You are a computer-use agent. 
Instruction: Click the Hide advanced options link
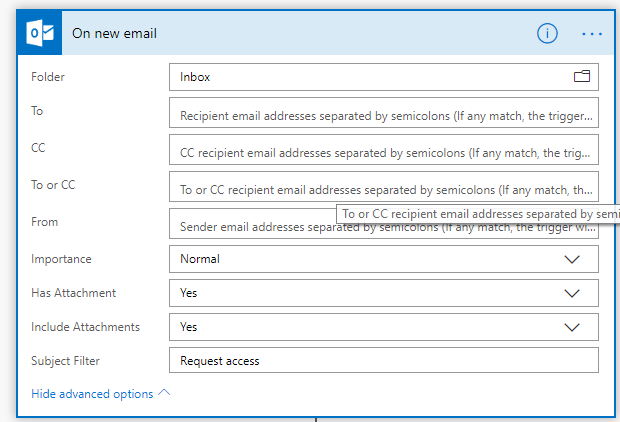pyautogui.click(x=92, y=394)
